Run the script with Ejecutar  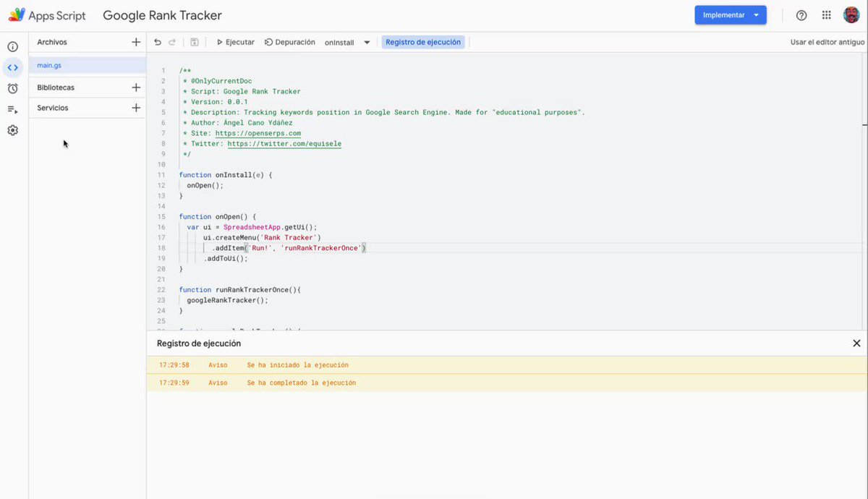236,42
